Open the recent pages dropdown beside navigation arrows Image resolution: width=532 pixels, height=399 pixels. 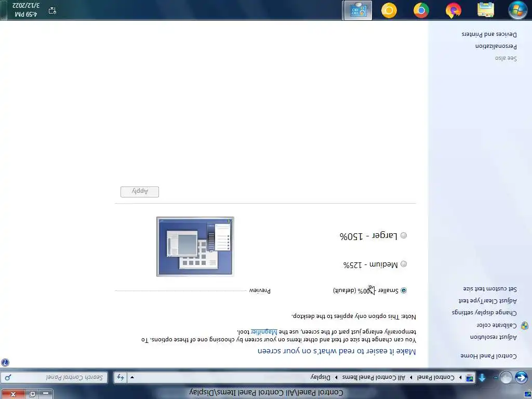[x=496, y=378]
